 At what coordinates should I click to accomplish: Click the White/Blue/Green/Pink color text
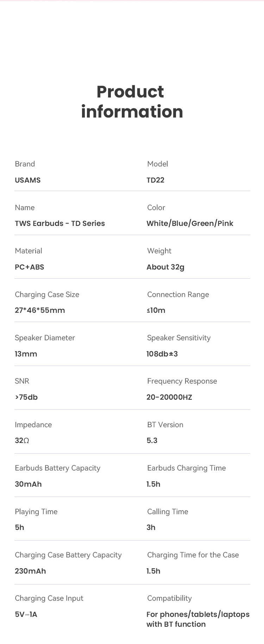(x=190, y=223)
